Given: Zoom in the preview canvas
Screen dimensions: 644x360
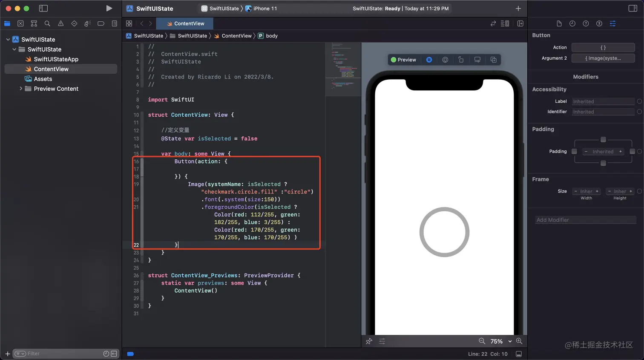Looking at the screenshot, I should [519, 341].
